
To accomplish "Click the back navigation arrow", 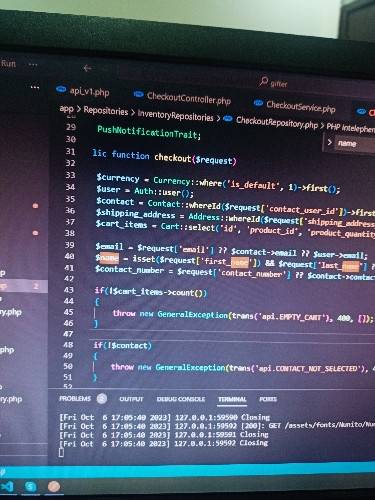I will (87, 68).
